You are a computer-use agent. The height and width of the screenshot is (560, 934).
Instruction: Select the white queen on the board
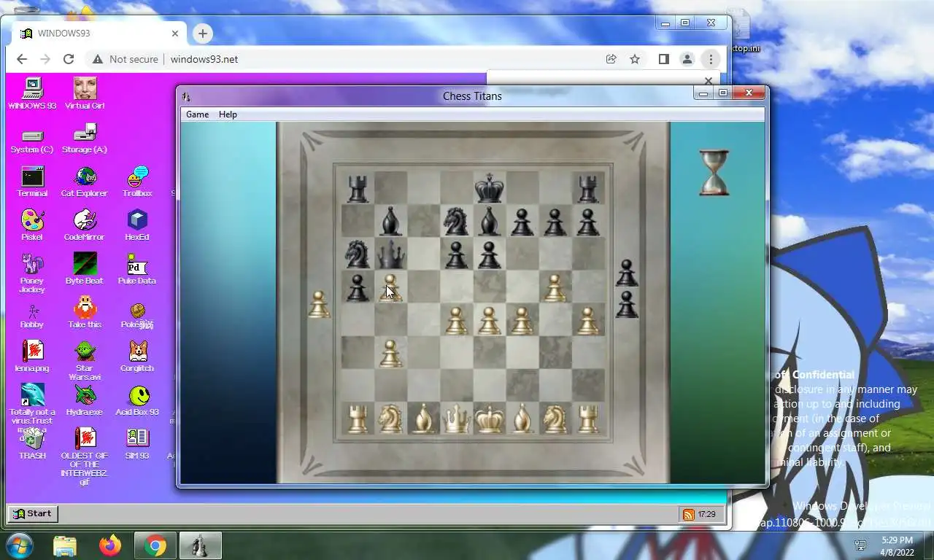click(456, 419)
